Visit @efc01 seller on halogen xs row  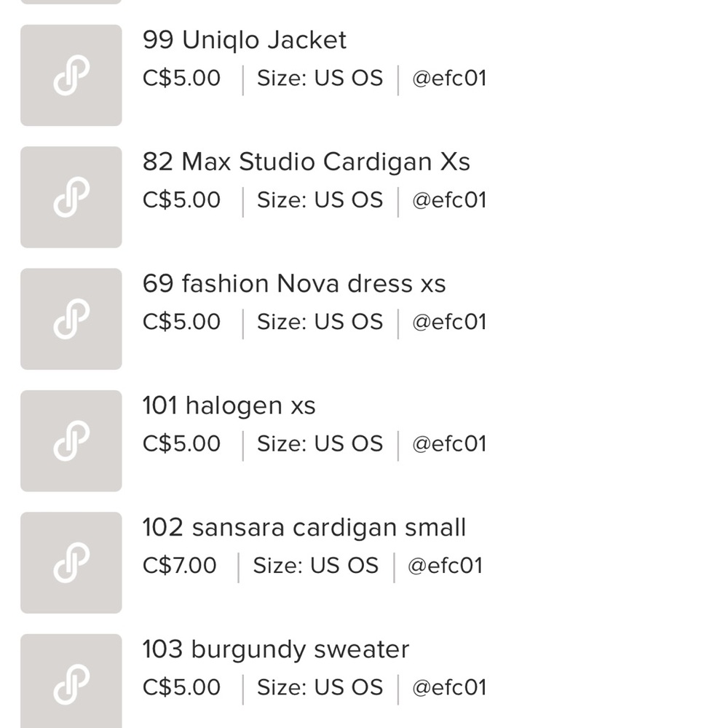pyautogui.click(x=449, y=444)
